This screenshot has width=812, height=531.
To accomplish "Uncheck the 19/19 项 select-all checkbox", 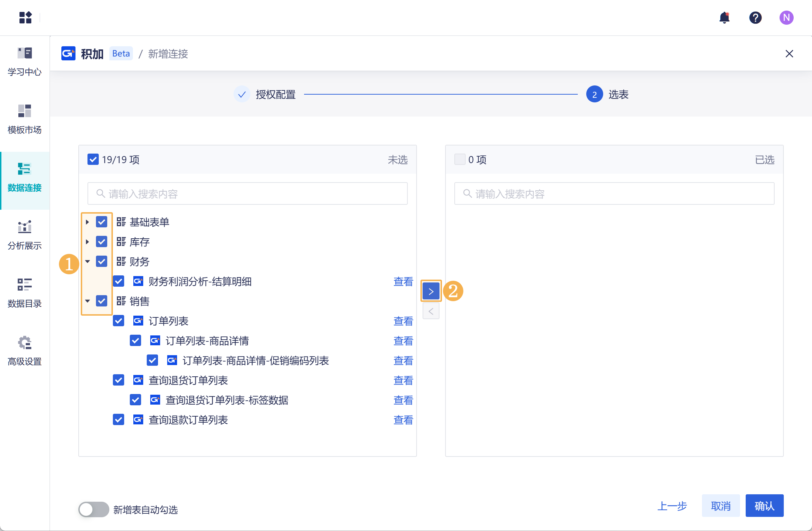I will click(93, 160).
